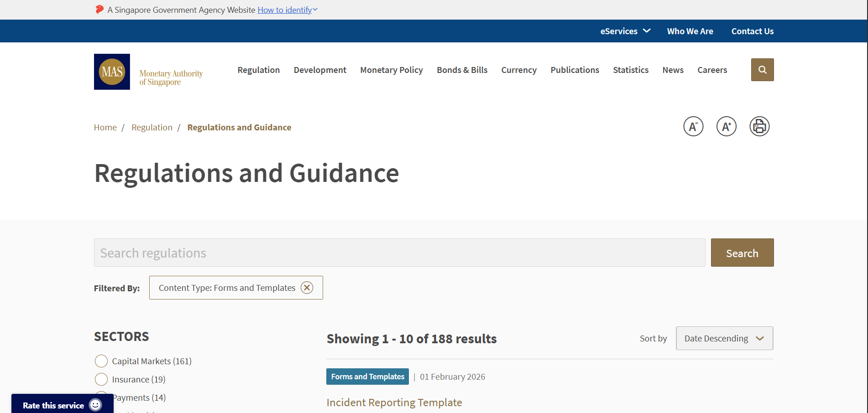868x413 pixels.
Task: Open the site search magnifier
Action: click(762, 70)
